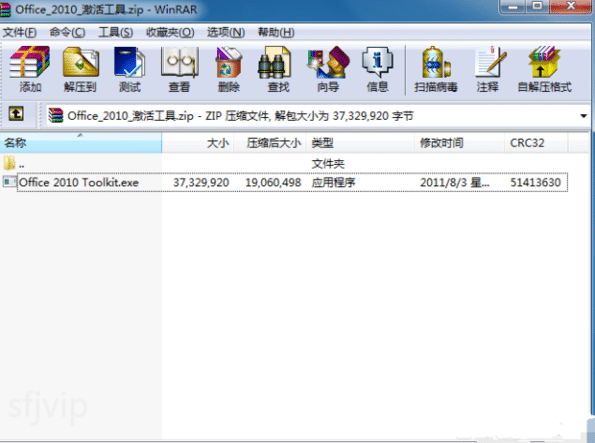Click CRC32 value 51413630

535,183
